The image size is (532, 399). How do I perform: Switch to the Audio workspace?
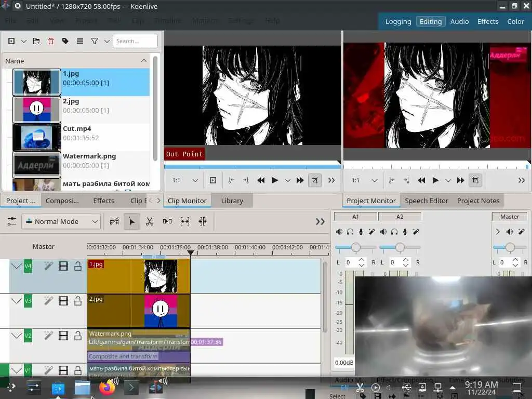[x=459, y=21]
